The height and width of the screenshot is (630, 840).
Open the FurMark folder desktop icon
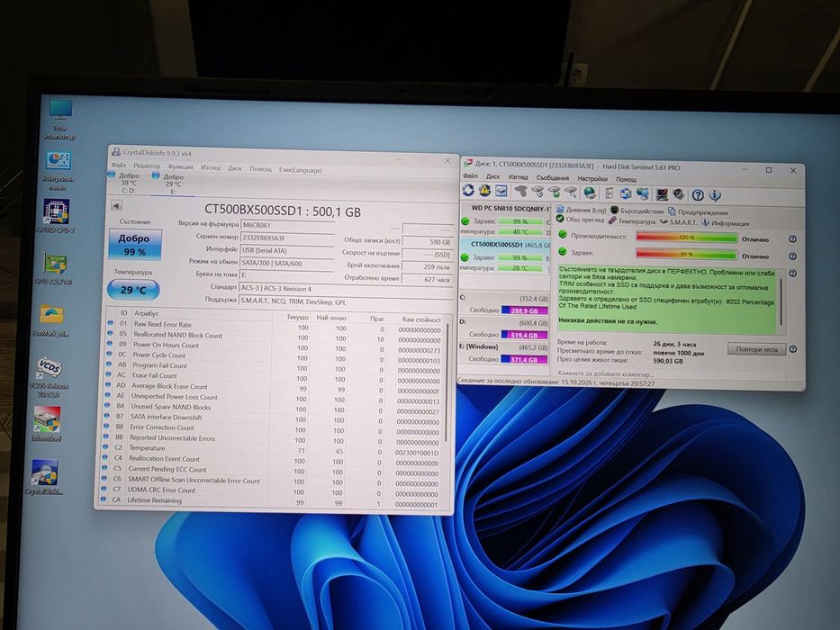point(51,320)
